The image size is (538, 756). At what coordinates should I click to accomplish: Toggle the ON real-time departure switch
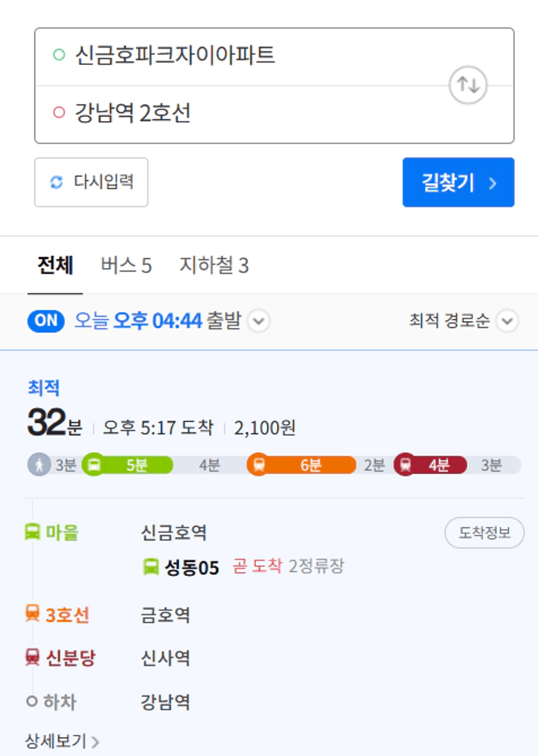[46, 321]
